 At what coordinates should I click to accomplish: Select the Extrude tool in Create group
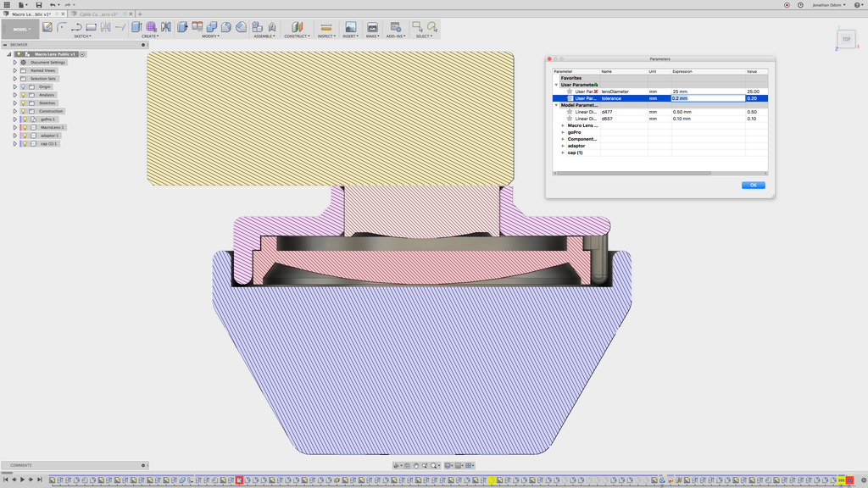click(136, 27)
